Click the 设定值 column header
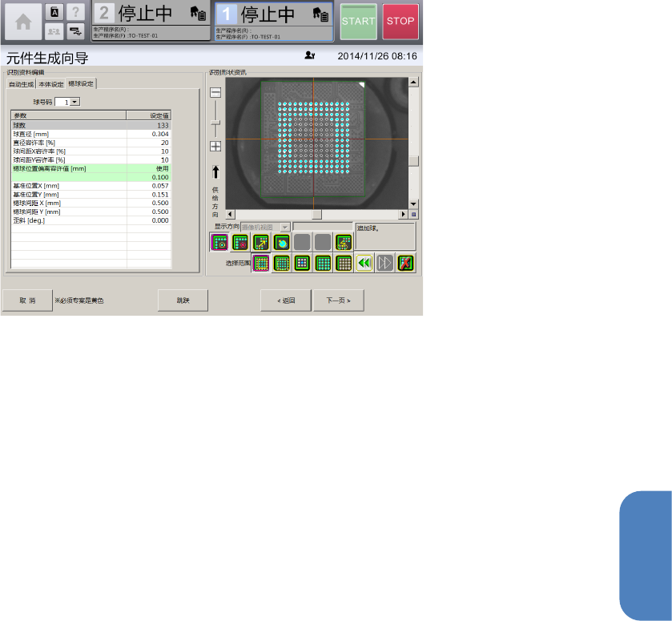This screenshot has height=621, width=672. coord(149,115)
